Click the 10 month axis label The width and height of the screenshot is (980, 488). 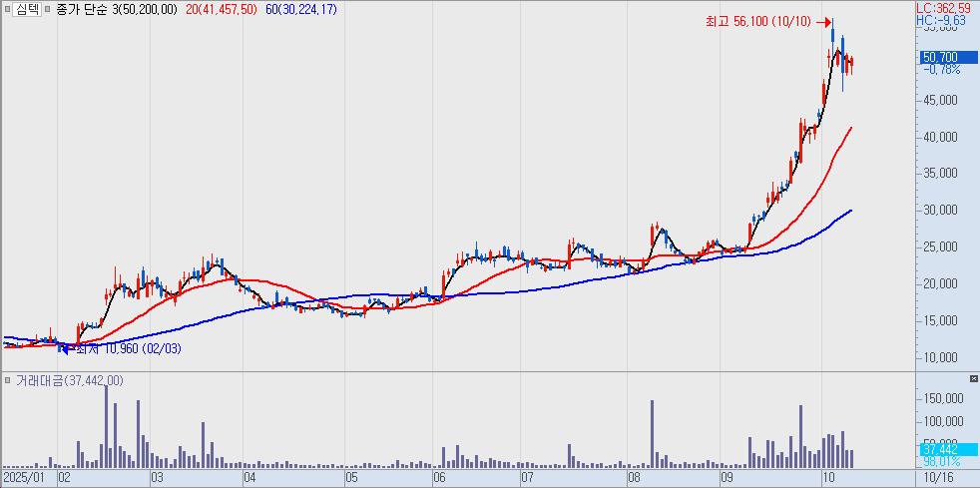(x=828, y=478)
